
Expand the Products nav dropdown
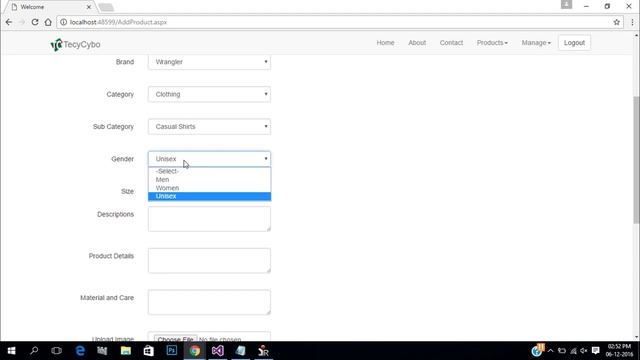[492, 43]
